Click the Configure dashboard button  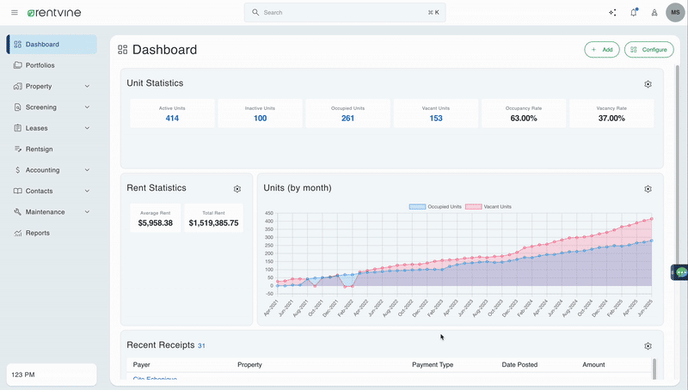click(x=649, y=50)
